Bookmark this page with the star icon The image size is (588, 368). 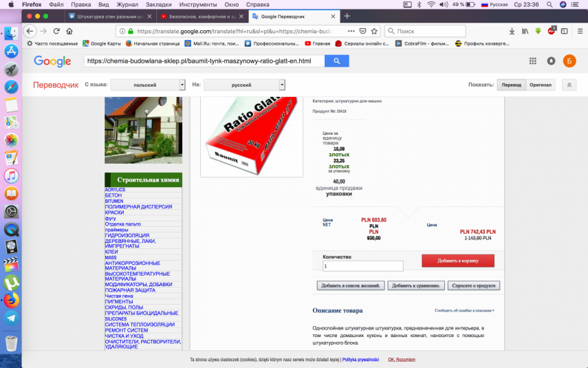click(x=374, y=31)
